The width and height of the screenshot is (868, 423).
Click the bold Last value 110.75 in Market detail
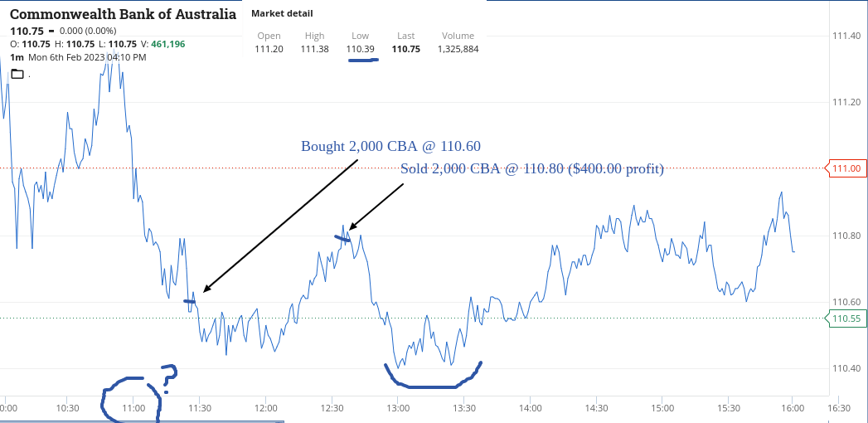point(405,49)
